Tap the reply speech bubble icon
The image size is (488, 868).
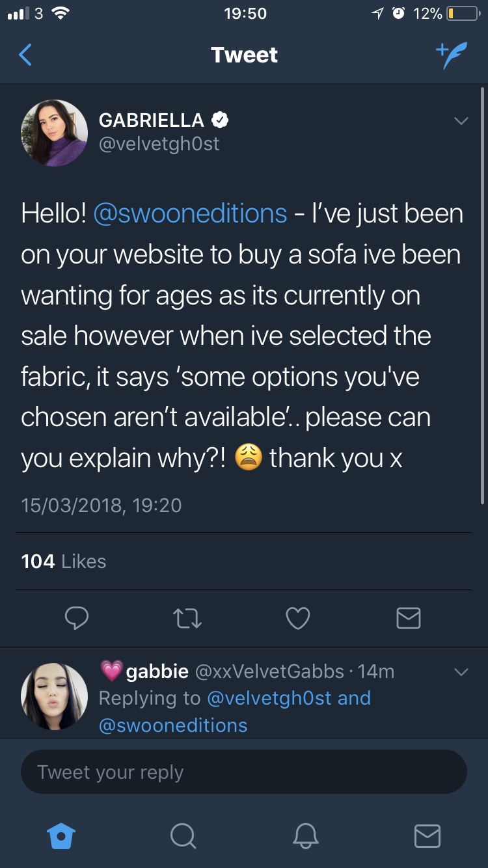click(x=77, y=618)
